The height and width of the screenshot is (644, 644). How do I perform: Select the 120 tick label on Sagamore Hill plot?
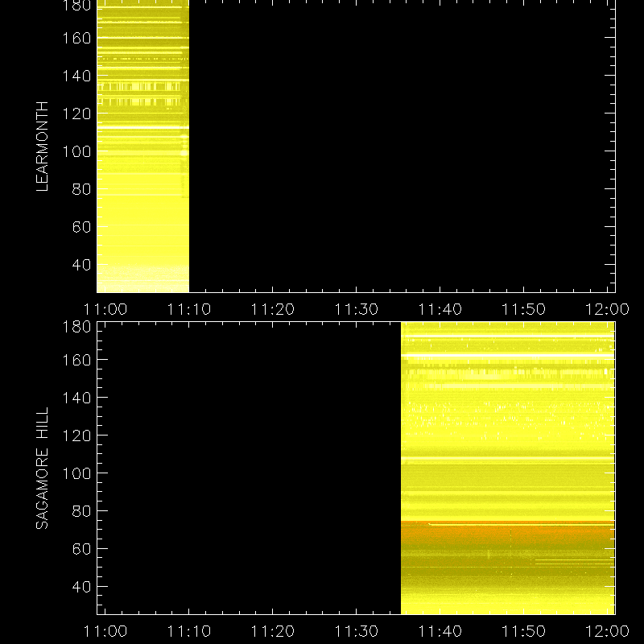click(76, 436)
